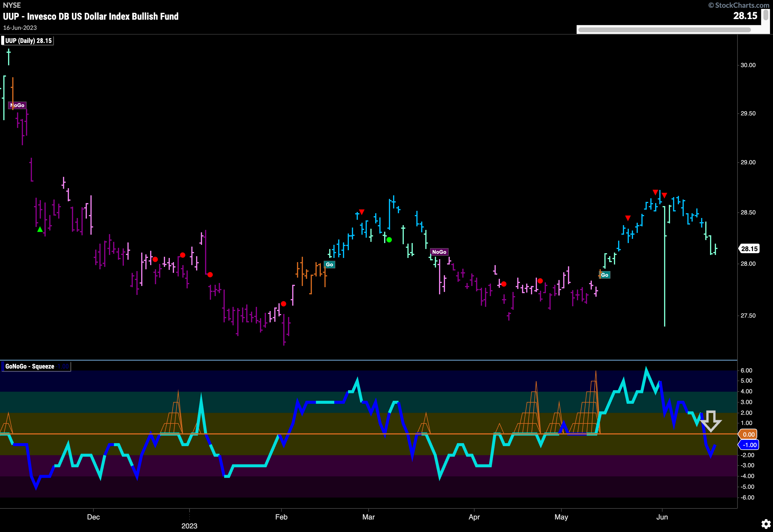Viewport: 773px width, 532px height.
Task: Click the 'Jun' label on time axis
Action: [662, 517]
